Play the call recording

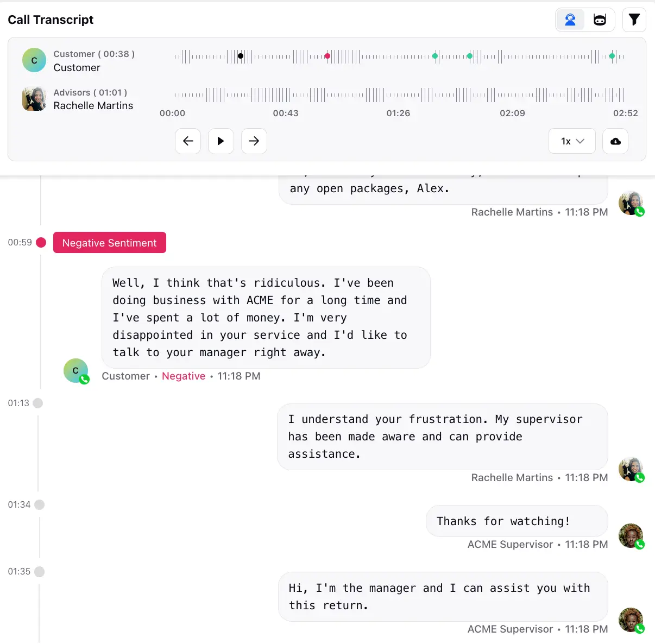[x=221, y=141]
